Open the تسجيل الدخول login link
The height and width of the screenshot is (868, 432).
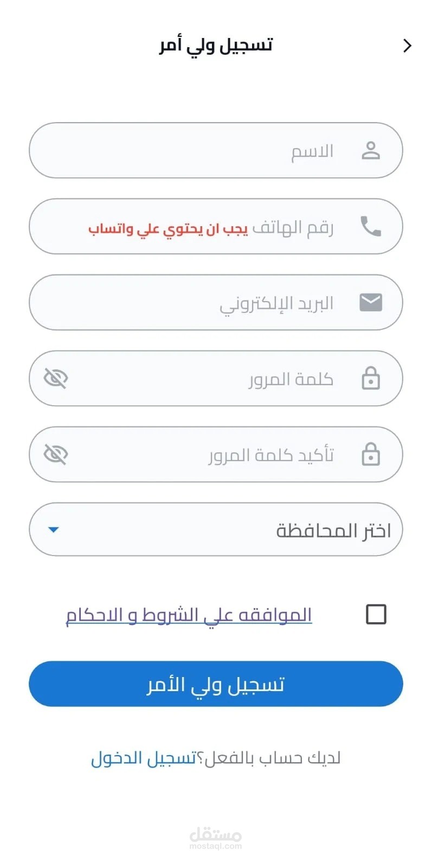[x=143, y=758]
